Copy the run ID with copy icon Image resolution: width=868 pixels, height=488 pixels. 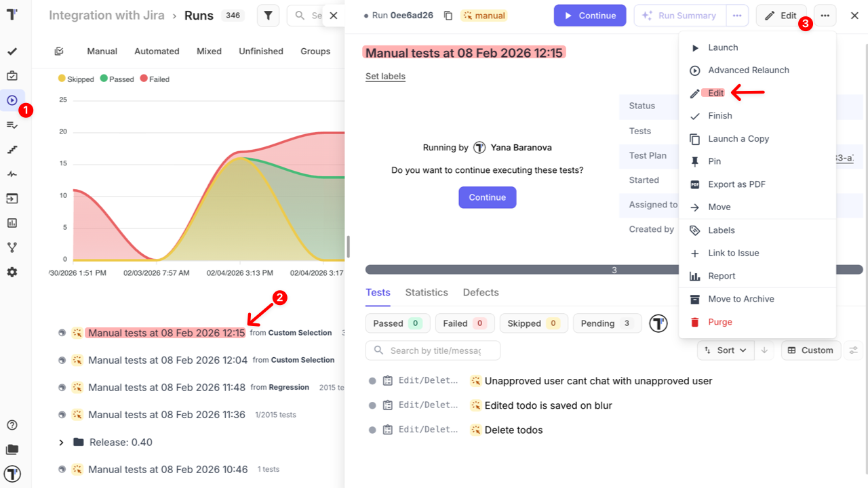coord(448,16)
